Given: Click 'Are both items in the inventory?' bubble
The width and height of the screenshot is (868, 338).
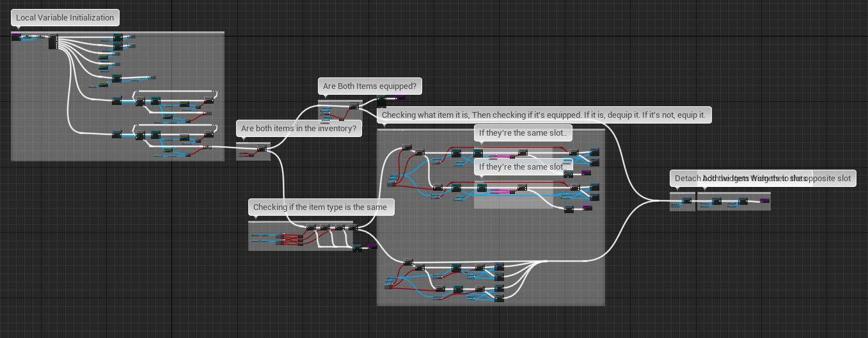Looking at the screenshot, I should click(299, 129).
